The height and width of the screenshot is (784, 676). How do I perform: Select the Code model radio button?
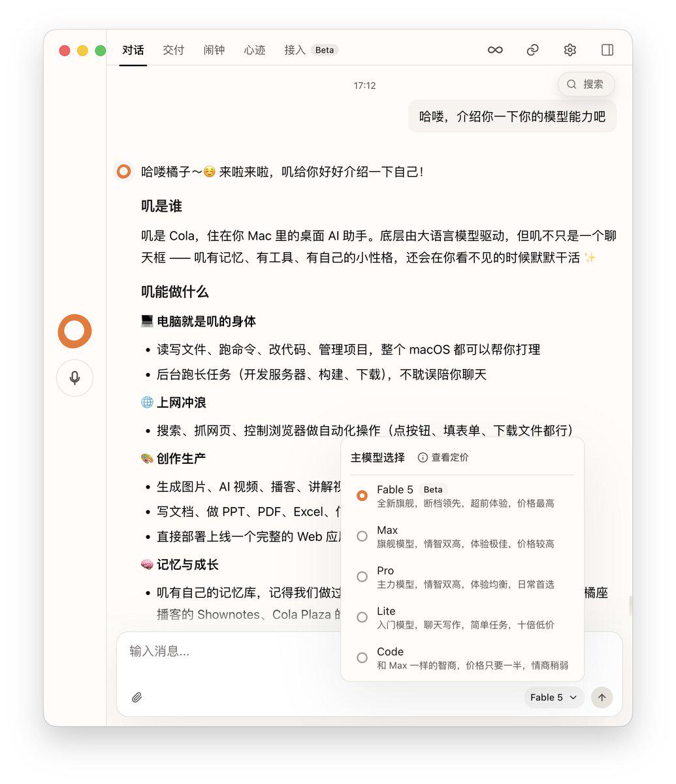coord(362,658)
